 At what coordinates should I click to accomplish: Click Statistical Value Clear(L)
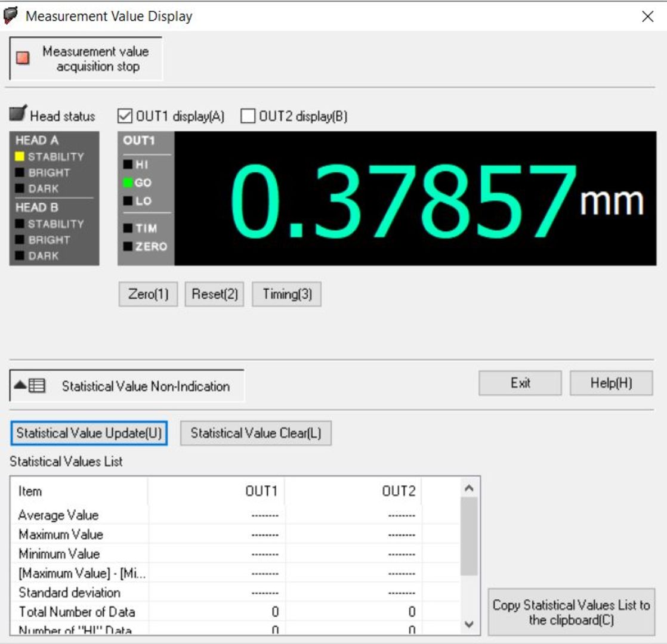[x=255, y=434]
